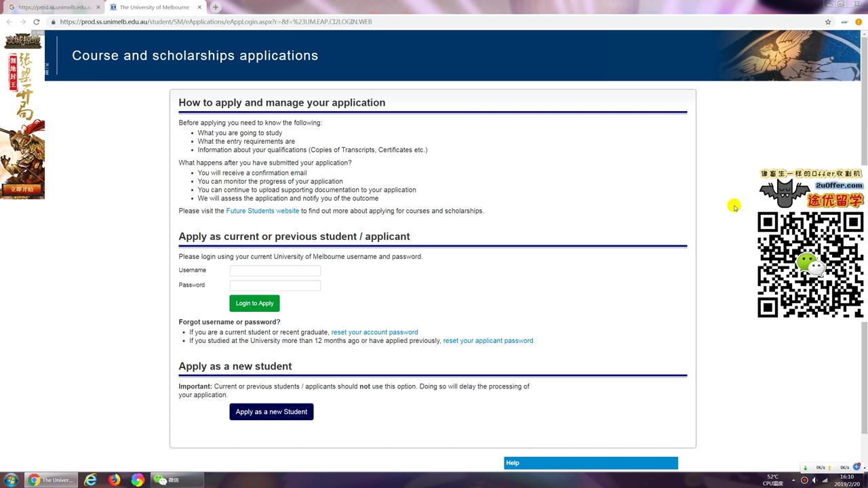Focus the Username input field

coord(275,270)
